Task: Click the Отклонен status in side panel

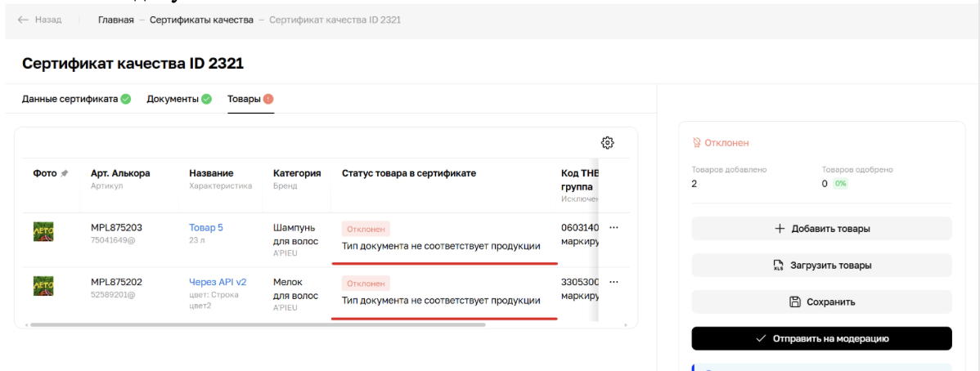Action: pyautogui.click(x=721, y=143)
